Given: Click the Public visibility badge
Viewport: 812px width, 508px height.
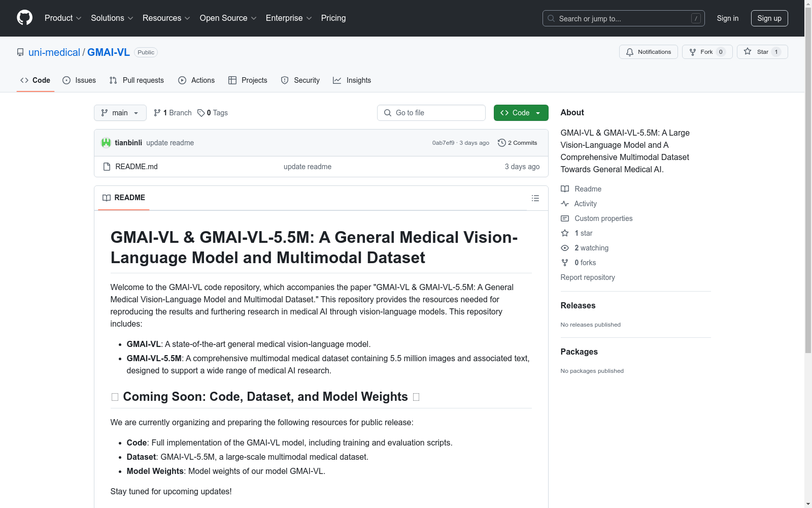Looking at the screenshot, I should coord(146,52).
